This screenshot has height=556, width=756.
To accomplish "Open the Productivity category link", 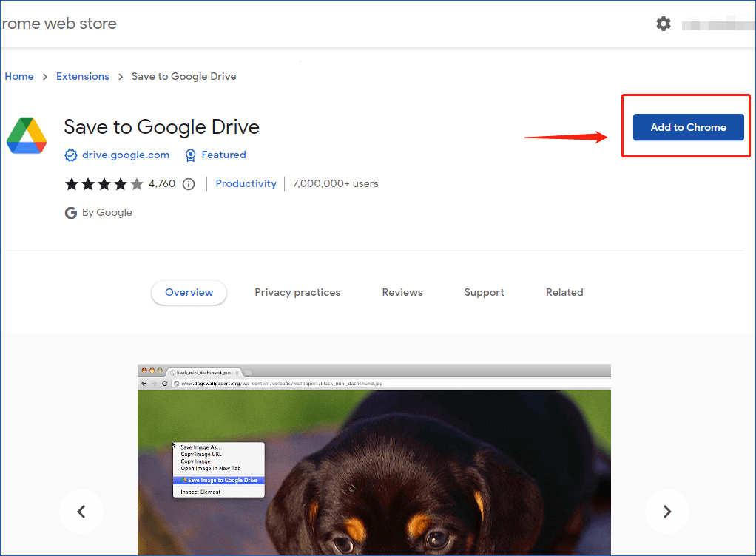I will [x=246, y=183].
